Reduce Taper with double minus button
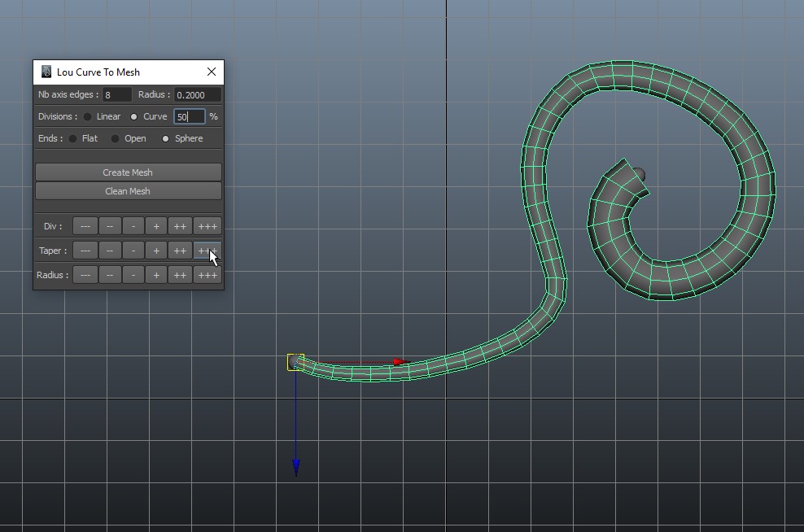This screenshot has height=532, width=804. [110, 251]
